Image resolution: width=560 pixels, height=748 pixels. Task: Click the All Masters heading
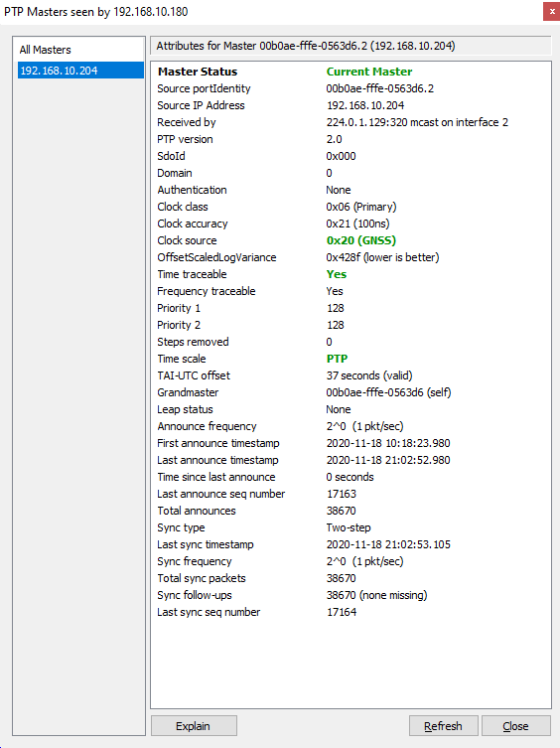tap(46, 50)
